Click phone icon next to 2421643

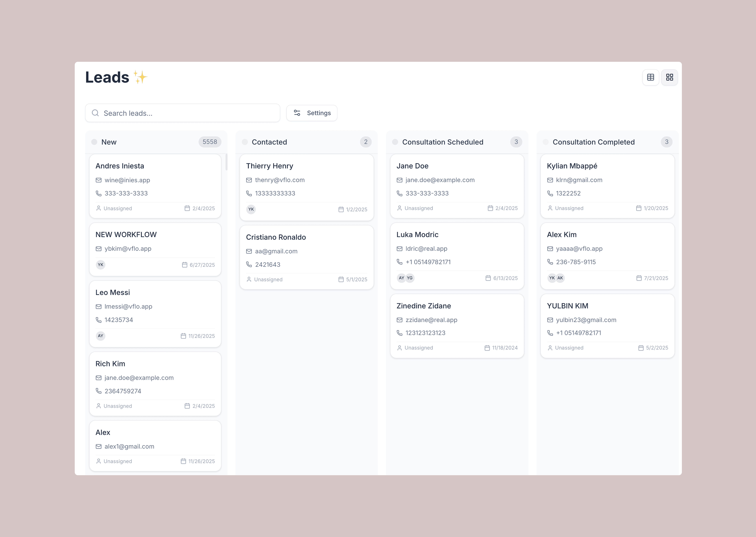249,264
